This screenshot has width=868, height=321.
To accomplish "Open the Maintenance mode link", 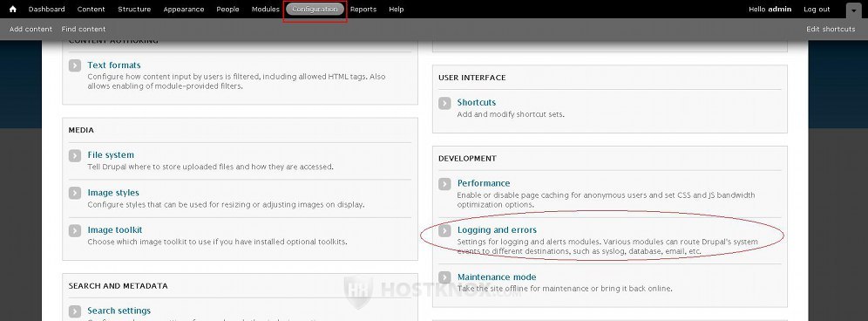I will click(x=497, y=277).
